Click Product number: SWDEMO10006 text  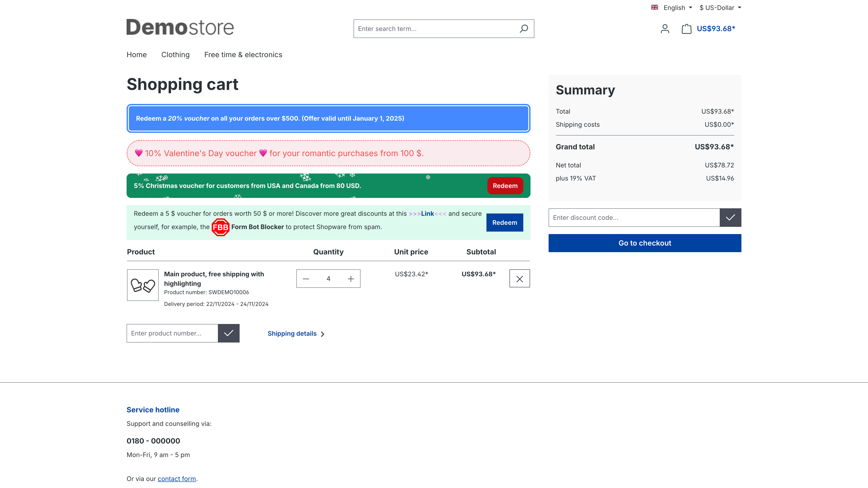[207, 292]
